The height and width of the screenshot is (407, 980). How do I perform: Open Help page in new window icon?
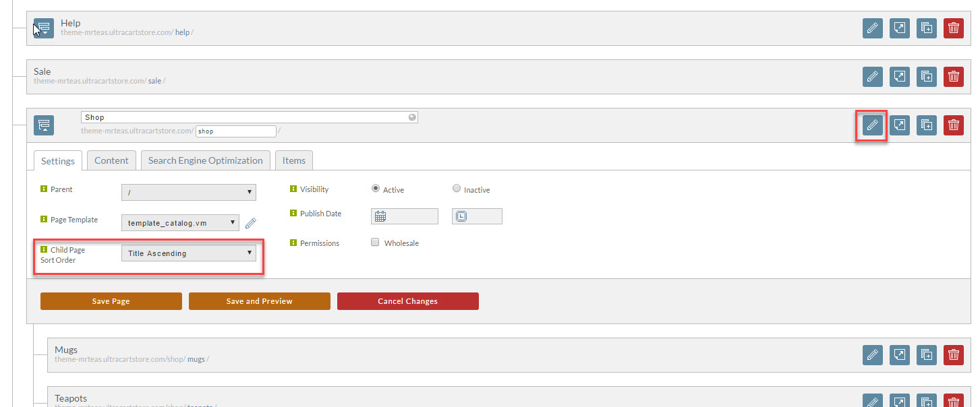pyautogui.click(x=900, y=28)
